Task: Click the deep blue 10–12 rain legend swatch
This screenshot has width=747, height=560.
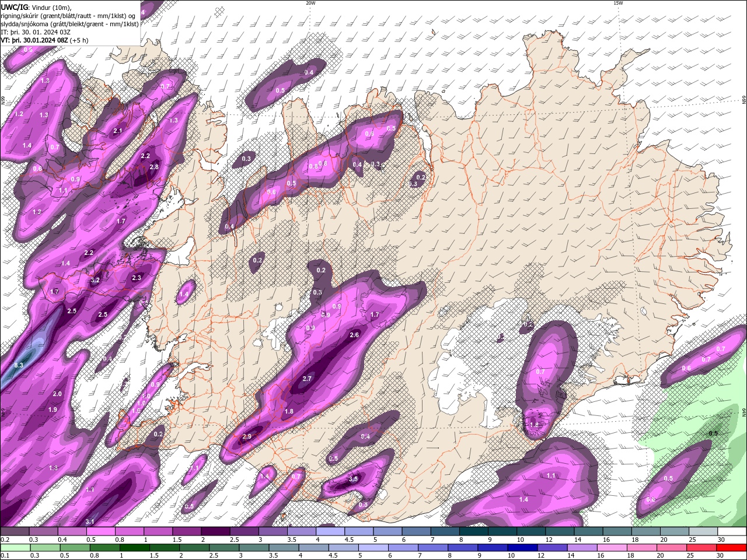Action: click(x=523, y=548)
